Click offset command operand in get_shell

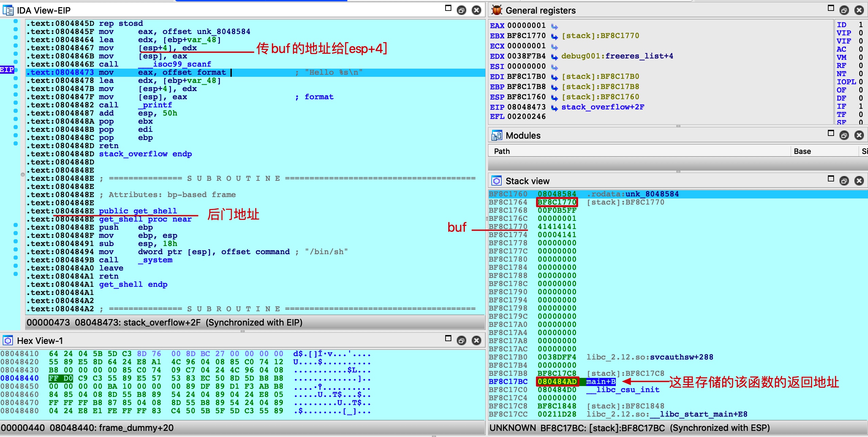[256, 252]
